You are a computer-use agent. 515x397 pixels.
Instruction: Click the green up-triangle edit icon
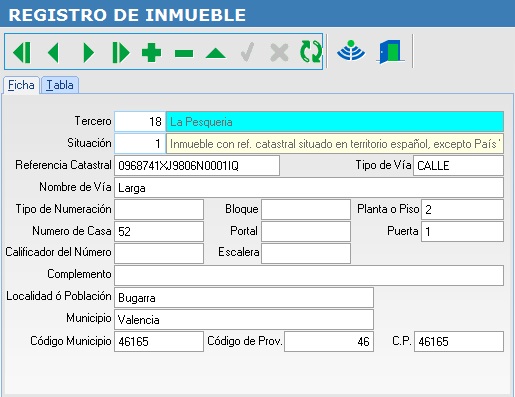(216, 53)
